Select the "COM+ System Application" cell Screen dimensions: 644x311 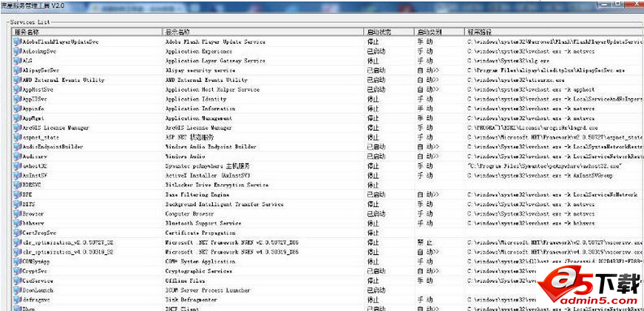coord(200,262)
